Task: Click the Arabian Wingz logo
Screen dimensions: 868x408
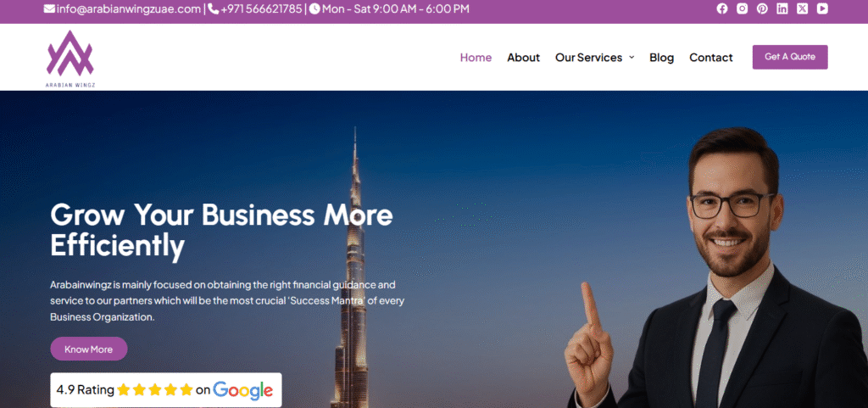Action: coord(70,59)
